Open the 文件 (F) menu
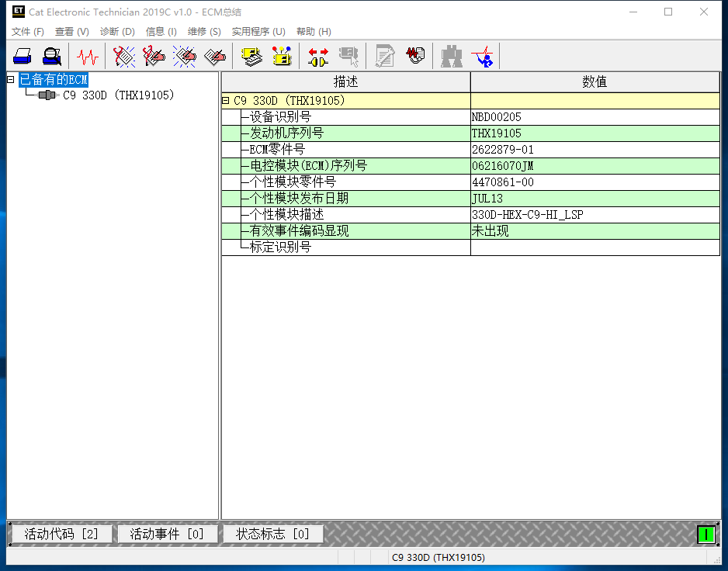728x571 pixels. (x=28, y=32)
